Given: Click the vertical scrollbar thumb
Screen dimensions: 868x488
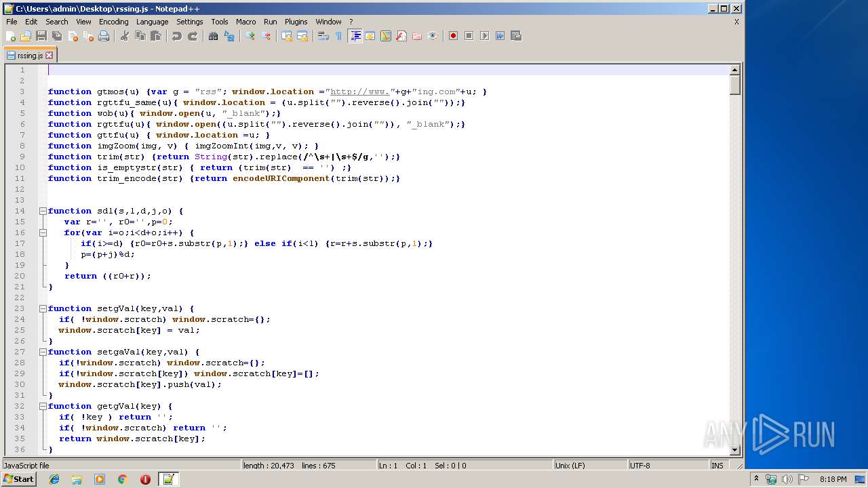Looking at the screenshot, I should pyautogui.click(x=734, y=85).
